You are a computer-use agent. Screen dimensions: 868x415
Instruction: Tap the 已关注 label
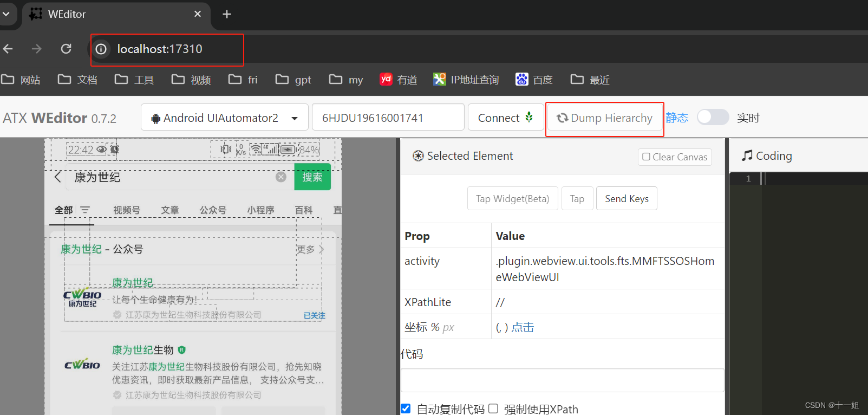click(x=315, y=315)
